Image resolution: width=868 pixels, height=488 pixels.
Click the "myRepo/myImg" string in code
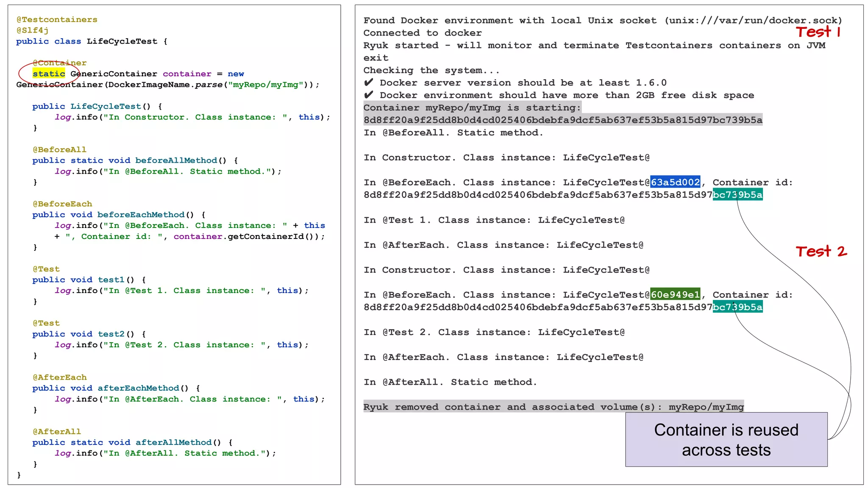point(266,85)
